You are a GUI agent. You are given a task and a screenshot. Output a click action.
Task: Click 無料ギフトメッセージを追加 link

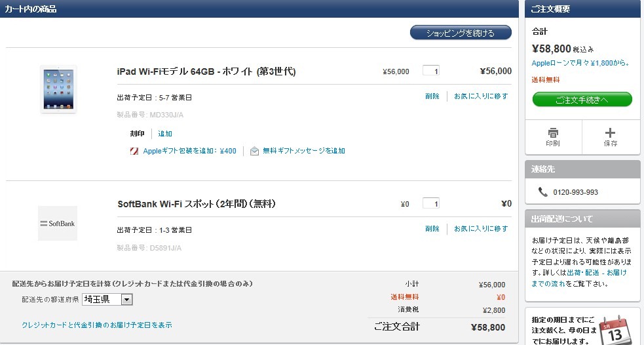tap(303, 151)
